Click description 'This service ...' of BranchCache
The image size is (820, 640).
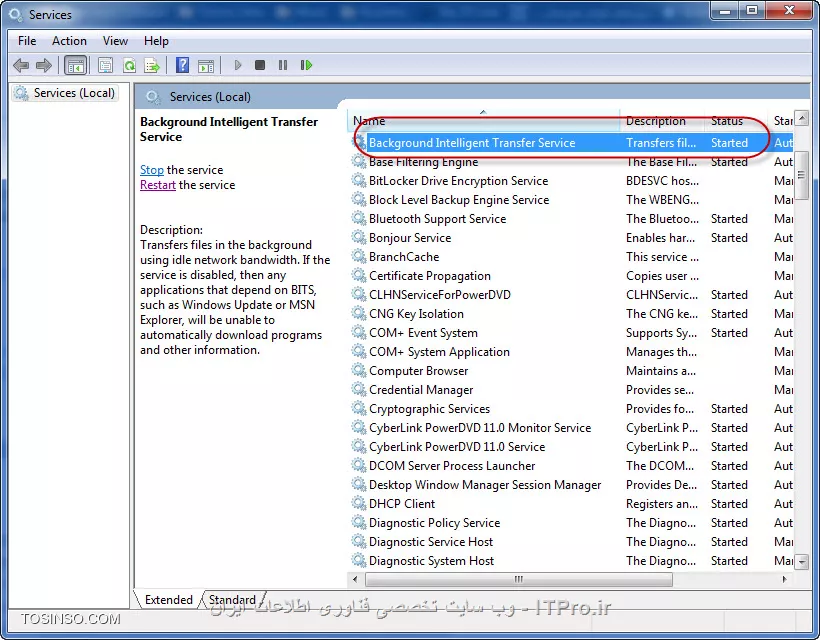click(662, 256)
